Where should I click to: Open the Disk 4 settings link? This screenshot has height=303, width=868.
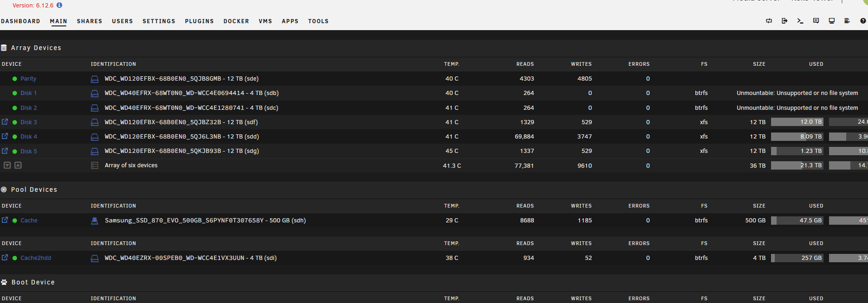[29, 137]
